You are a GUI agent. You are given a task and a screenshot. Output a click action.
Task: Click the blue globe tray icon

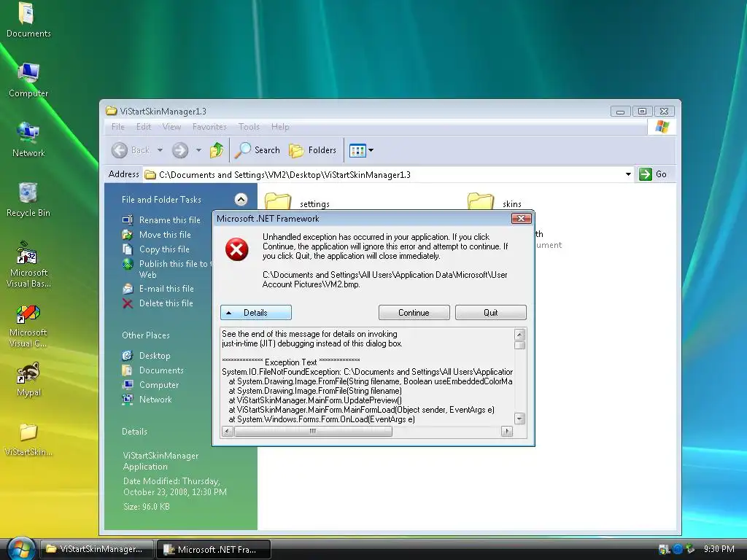pos(678,549)
